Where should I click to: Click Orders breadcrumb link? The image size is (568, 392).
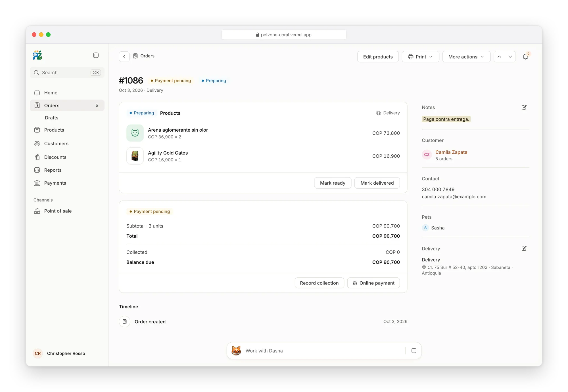(x=147, y=56)
